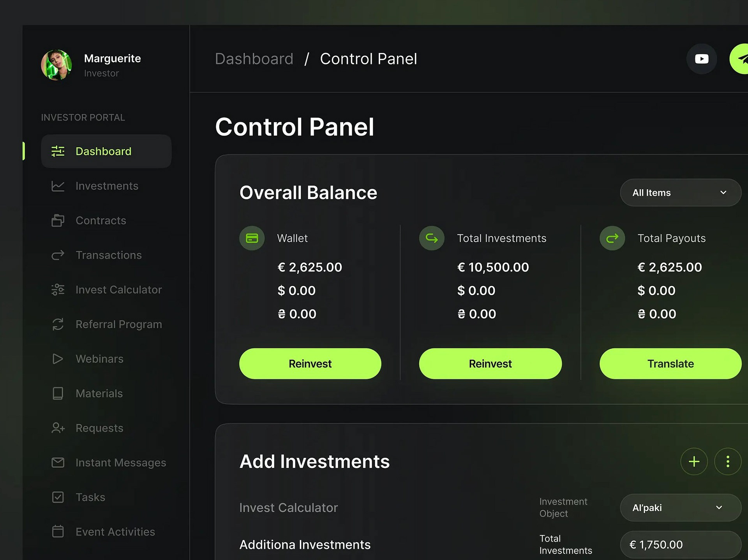The height and width of the screenshot is (560, 748).
Task: Open the All Items dropdown
Action: tap(680, 192)
